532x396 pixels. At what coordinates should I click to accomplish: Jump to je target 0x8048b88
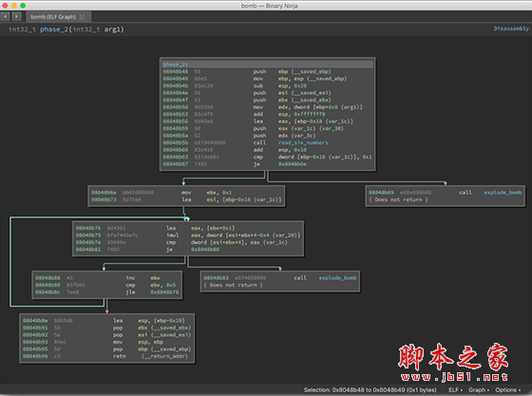[205, 250]
